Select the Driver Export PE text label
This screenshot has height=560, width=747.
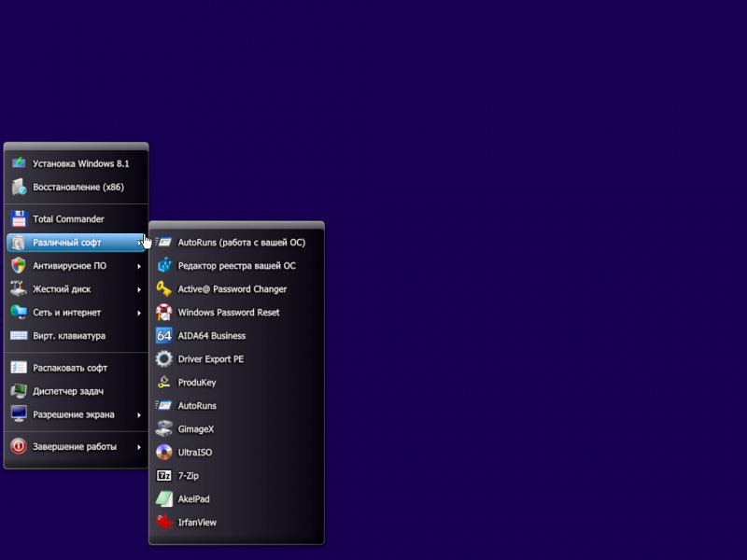click(211, 359)
